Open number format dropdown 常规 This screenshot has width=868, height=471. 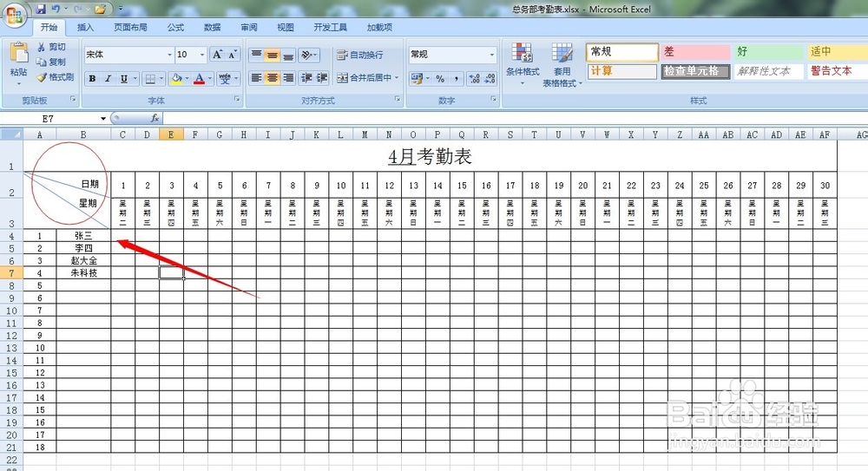(491, 55)
